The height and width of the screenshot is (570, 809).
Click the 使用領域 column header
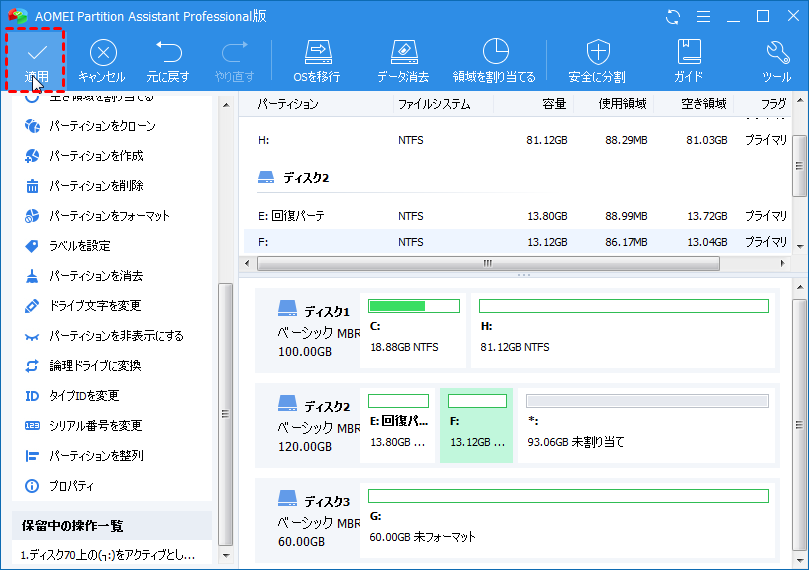pyautogui.click(x=622, y=104)
